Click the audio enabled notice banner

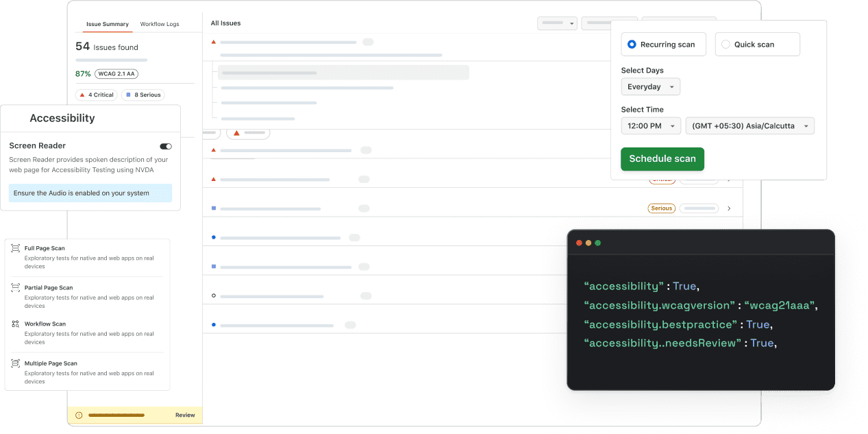(90, 193)
